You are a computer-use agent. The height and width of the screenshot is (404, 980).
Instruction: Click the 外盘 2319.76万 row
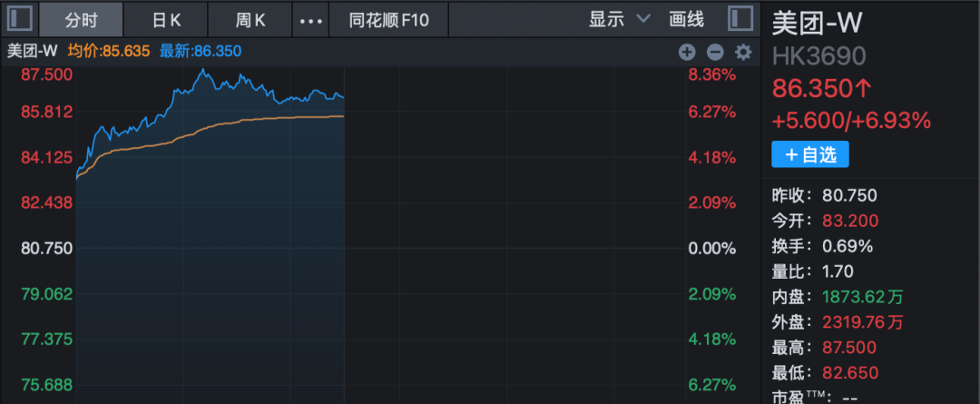click(x=838, y=322)
